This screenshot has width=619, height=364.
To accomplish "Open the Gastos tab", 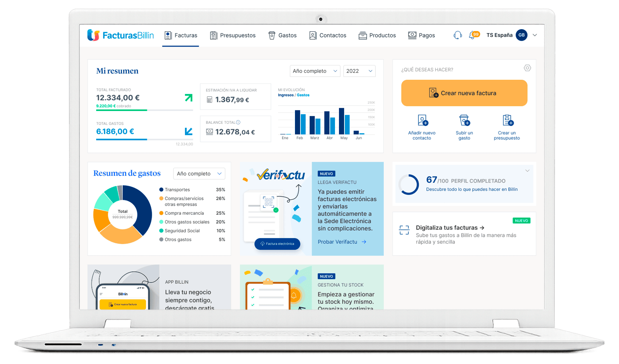I will pos(283,35).
